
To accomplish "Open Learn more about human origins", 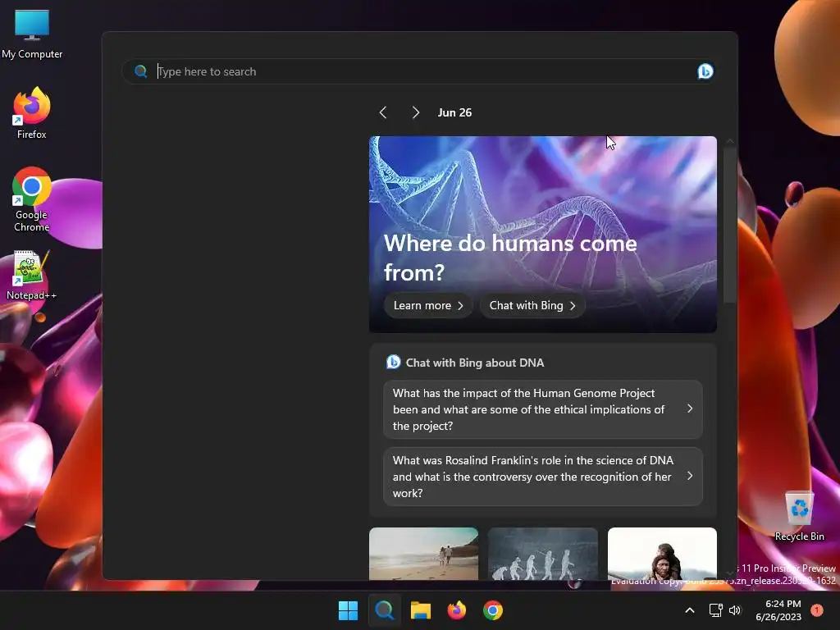I will pos(428,305).
